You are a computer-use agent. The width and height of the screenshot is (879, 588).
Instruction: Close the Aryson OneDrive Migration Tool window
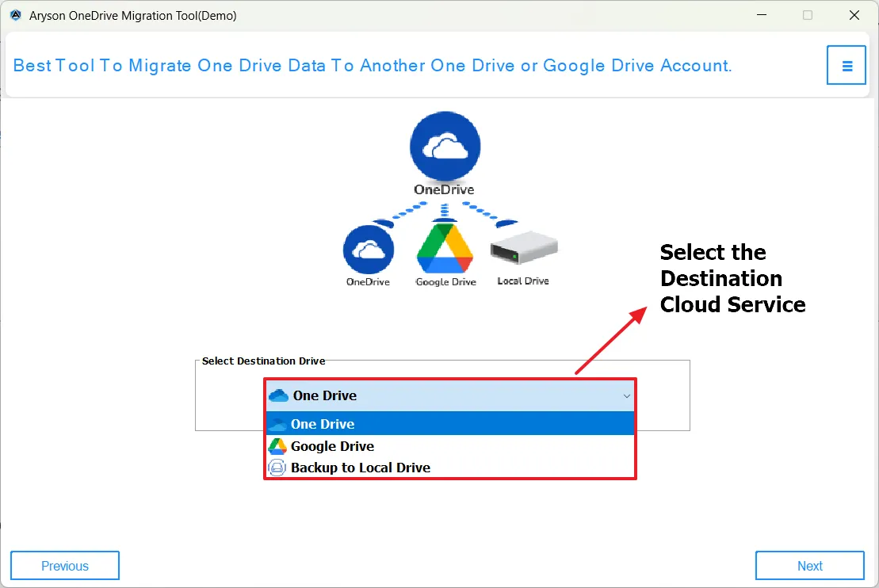(854, 15)
